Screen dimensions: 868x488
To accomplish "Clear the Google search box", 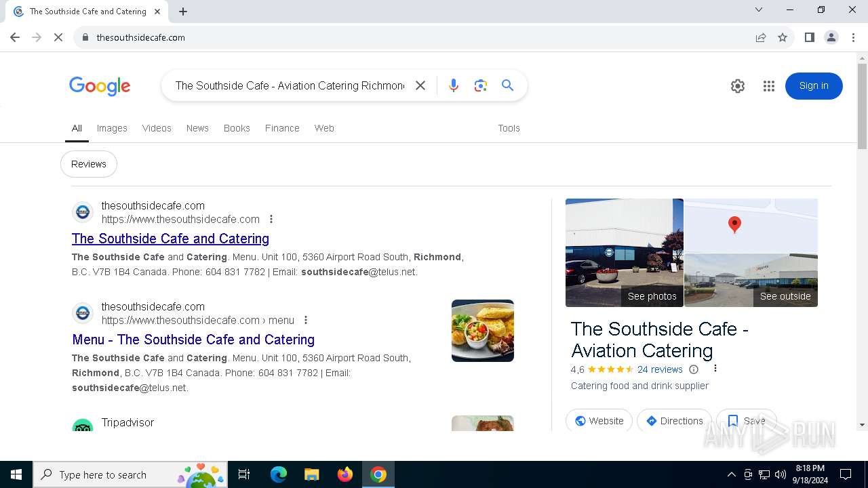I will pyautogui.click(x=420, y=85).
